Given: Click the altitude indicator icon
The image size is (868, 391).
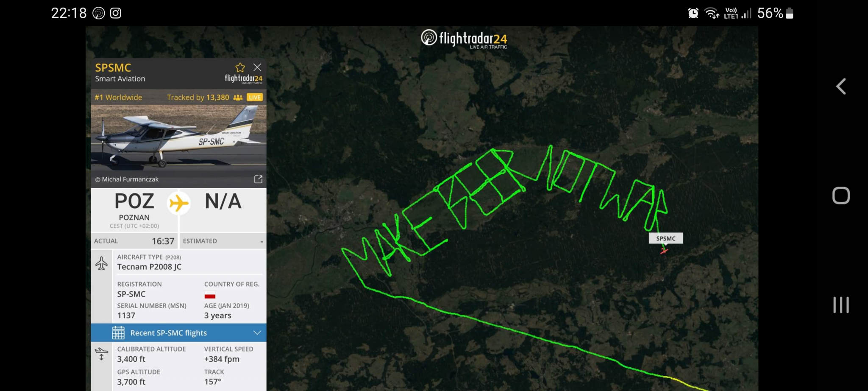Looking at the screenshot, I should pos(101,354).
